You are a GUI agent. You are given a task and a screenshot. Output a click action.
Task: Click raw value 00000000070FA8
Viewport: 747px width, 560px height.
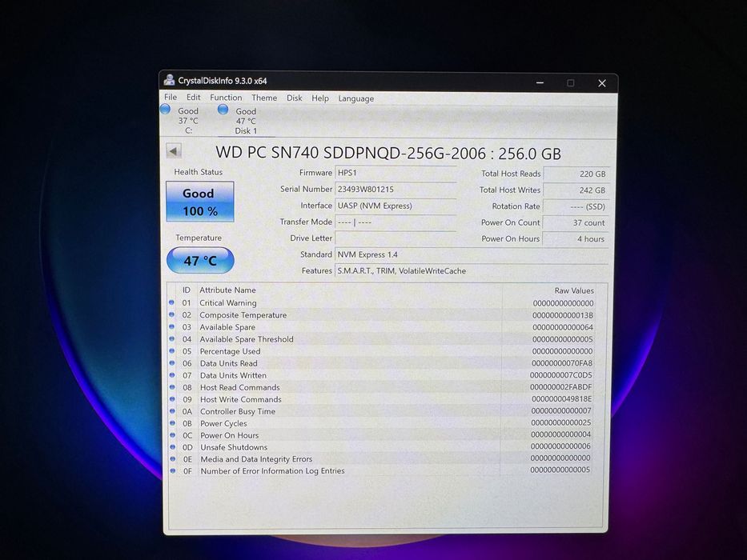point(562,363)
